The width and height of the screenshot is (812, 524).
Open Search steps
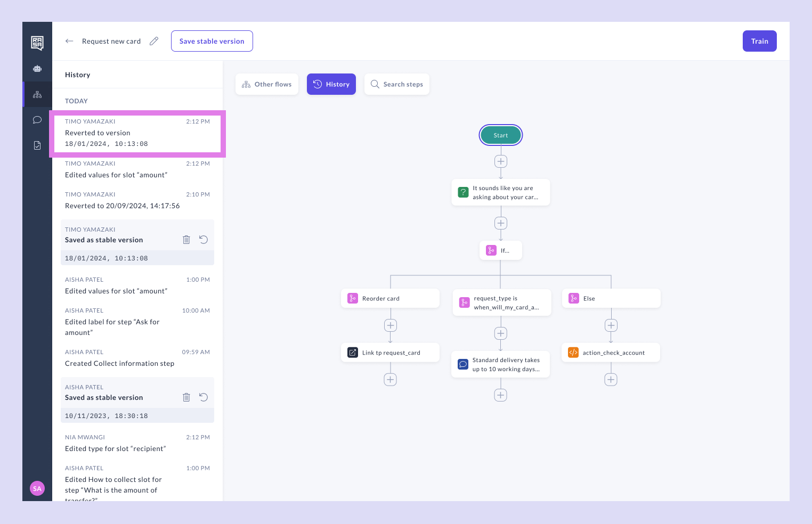tap(397, 84)
